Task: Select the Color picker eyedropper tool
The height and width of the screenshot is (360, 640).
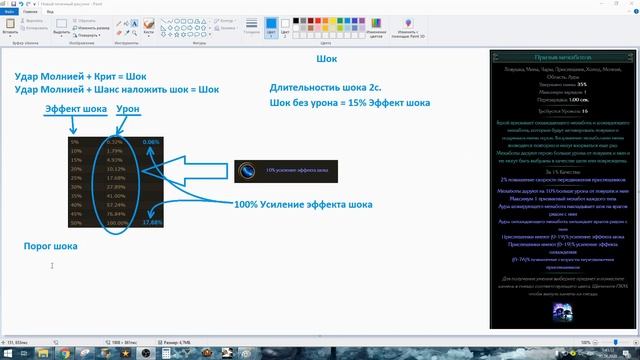Action: point(127,33)
